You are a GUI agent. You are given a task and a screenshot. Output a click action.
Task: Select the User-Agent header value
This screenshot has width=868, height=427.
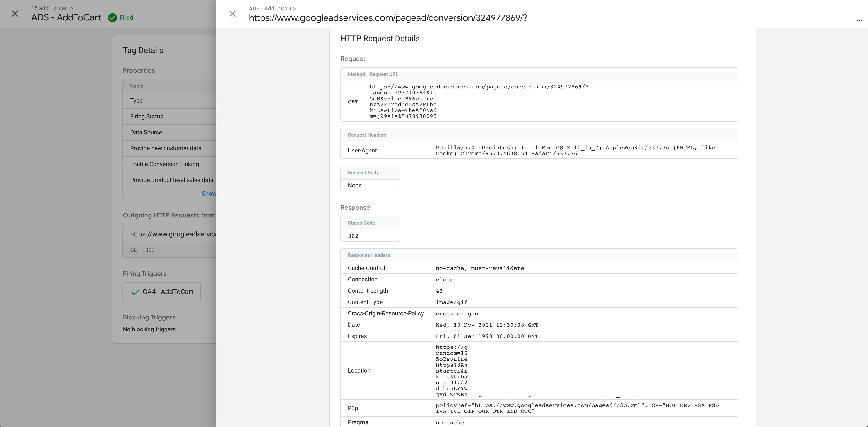(575, 150)
